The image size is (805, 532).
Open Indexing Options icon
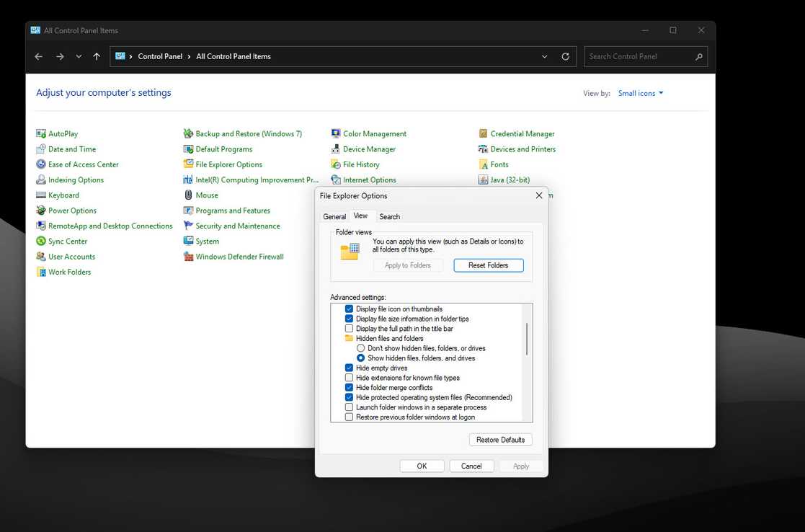[41, 180]
